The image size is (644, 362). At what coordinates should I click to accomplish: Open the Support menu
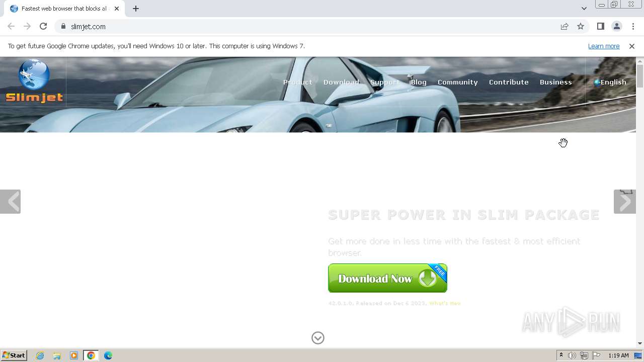click(385, 82)
